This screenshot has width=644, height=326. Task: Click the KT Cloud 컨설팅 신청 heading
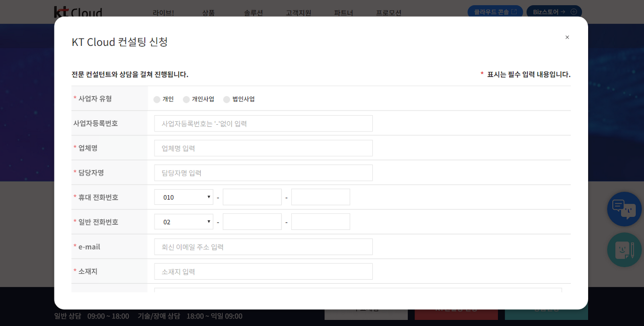point(120,42)
